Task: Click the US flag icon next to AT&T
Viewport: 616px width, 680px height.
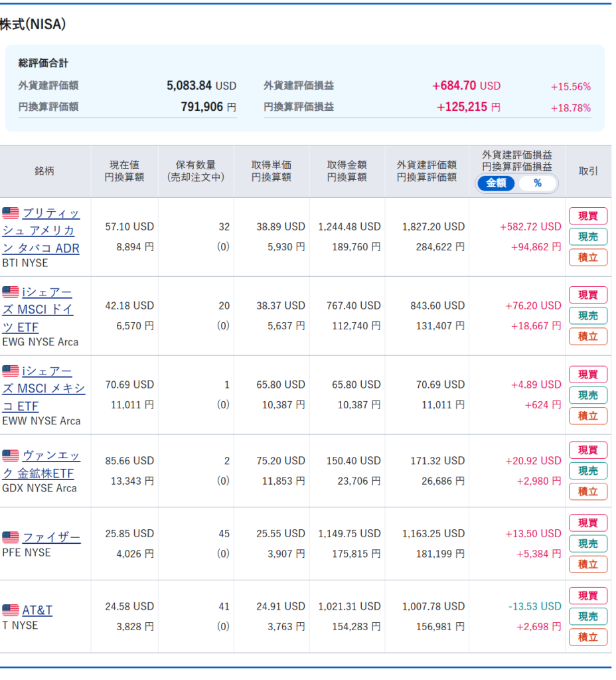Action: tap(11, 610)
